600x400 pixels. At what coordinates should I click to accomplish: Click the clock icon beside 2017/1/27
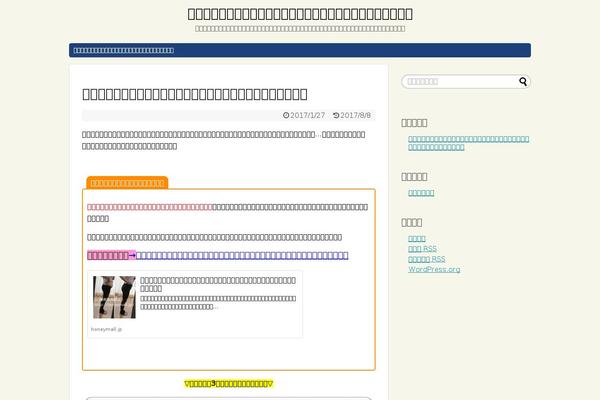point(286,115)
